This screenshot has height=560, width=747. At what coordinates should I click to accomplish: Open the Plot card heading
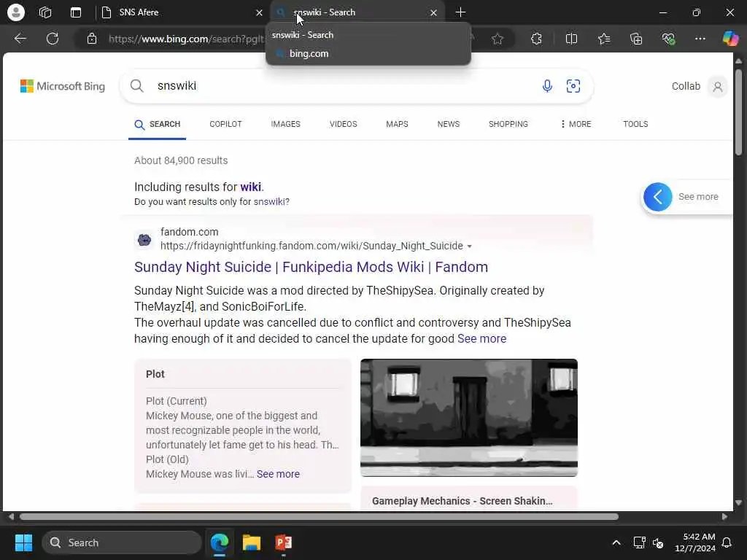coord(155,374)
